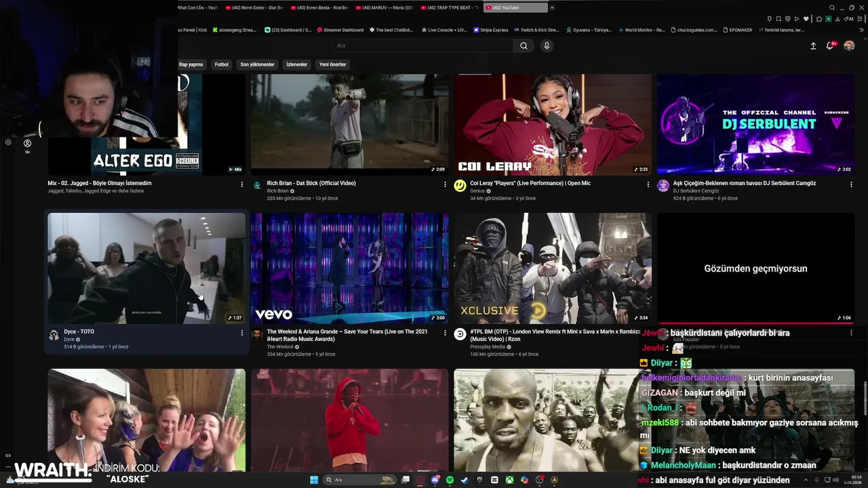This screenshot has height=488, width=868.
Task: Open Spotify from the taskbar
Action: click(x=450, y=480)
